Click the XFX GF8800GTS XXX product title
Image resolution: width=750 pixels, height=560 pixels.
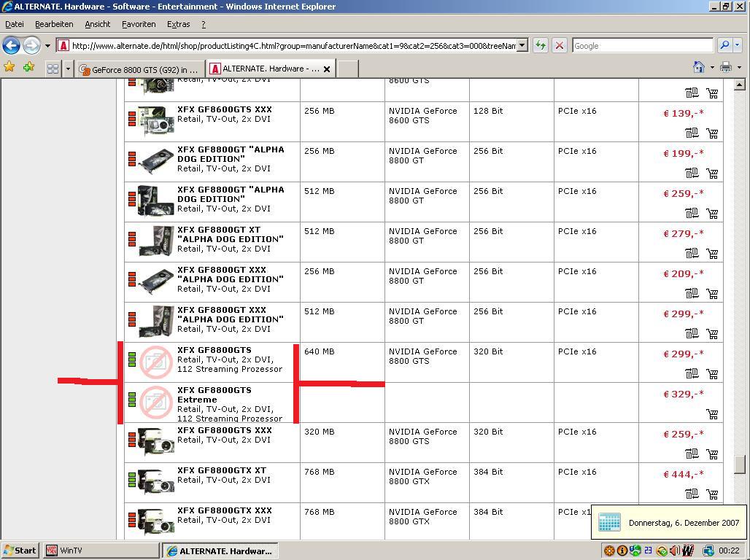tap(224, 430)
